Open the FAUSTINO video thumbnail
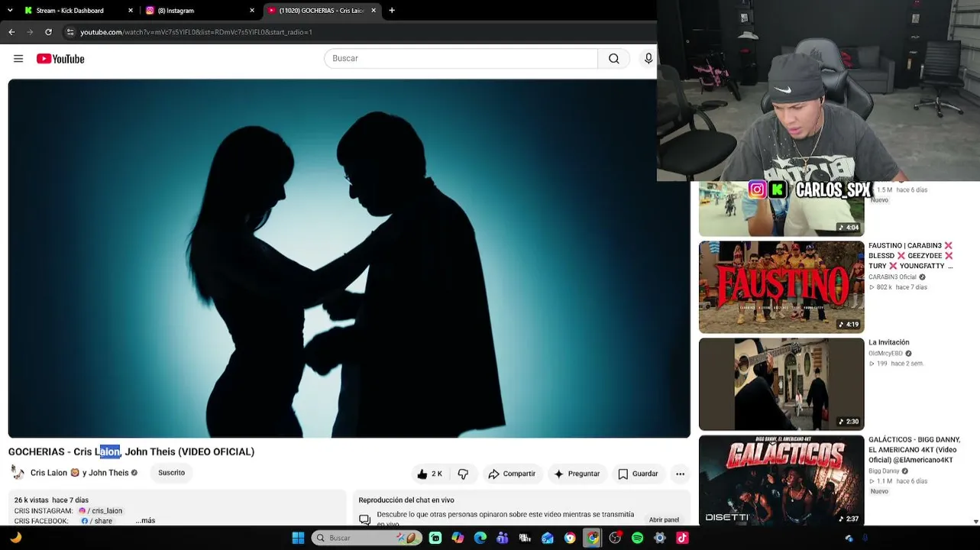This screenshot has height=550, width=980. 781,287
